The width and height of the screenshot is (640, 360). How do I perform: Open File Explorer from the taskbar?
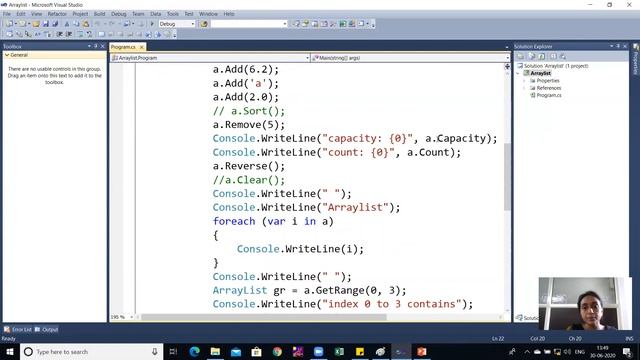tap(215, 351)
